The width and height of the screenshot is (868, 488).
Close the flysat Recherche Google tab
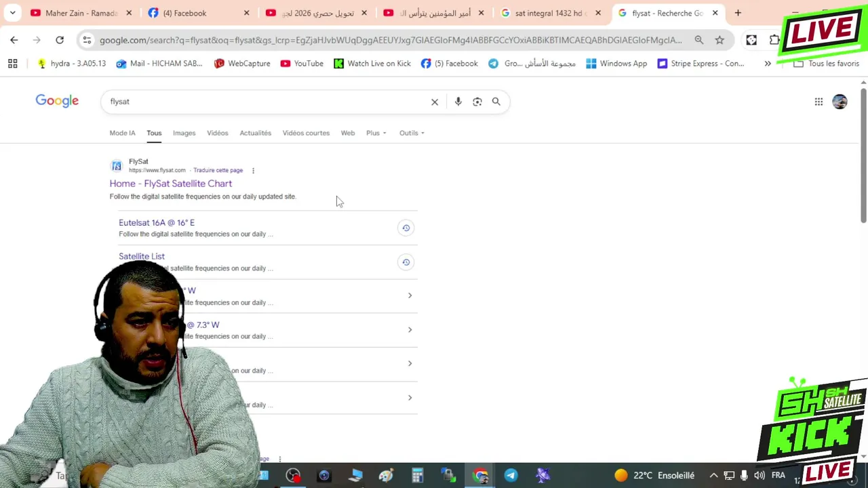click(715, 13)
